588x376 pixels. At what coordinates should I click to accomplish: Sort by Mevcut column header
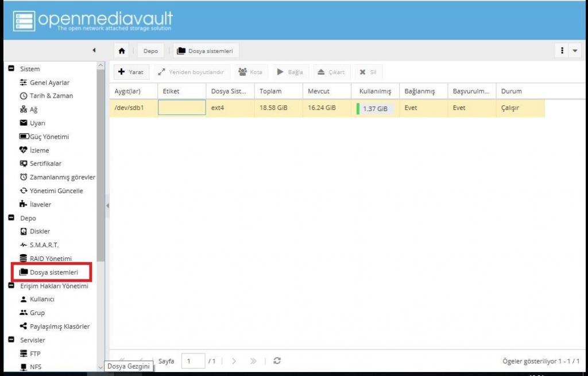tap(327, 91)
